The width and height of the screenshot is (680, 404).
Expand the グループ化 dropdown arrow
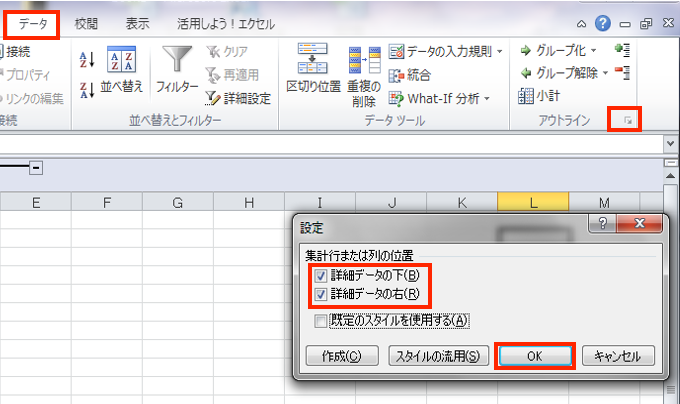coord(593,50)
